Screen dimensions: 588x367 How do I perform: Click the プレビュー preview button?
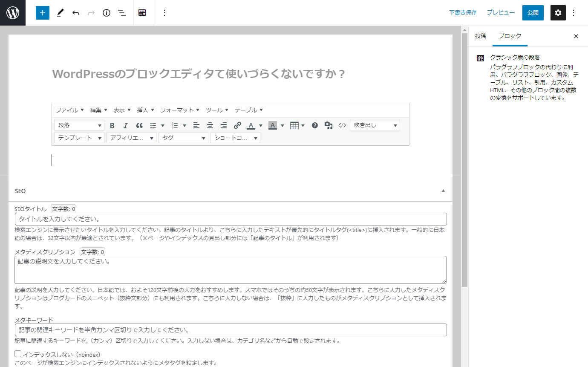pyautogui.click(x=501, y=13)
